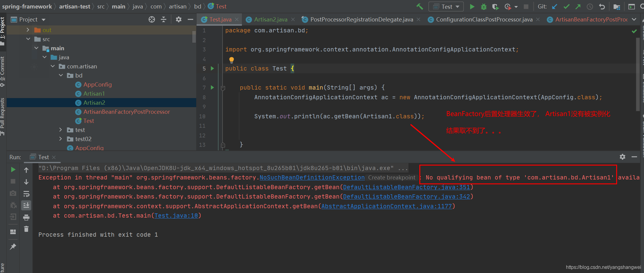Image resolution: width=644 pixels, height=273 pixels.
Task: Switch to the Artisan2.java editor tab
Action: [270, 20]
